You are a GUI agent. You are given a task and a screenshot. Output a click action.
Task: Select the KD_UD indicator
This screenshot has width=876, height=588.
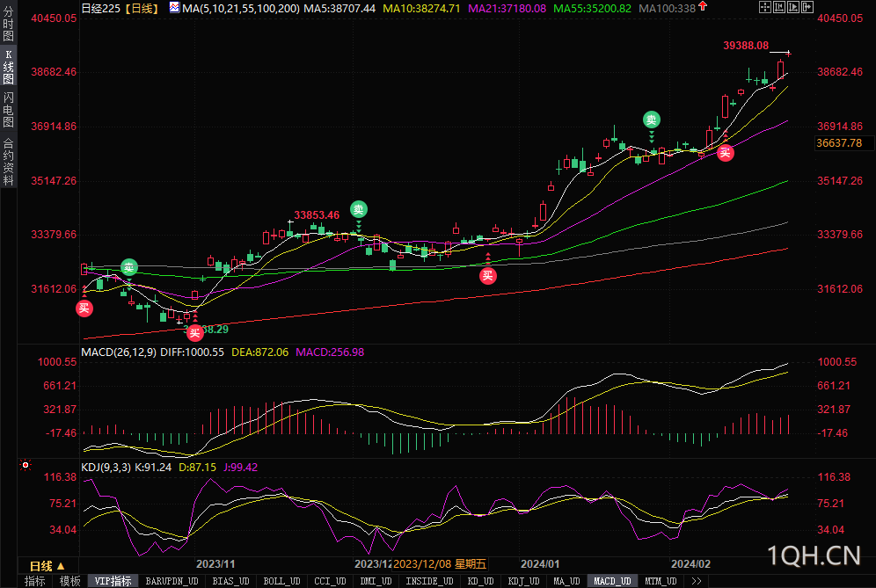[x=480, y=581]
